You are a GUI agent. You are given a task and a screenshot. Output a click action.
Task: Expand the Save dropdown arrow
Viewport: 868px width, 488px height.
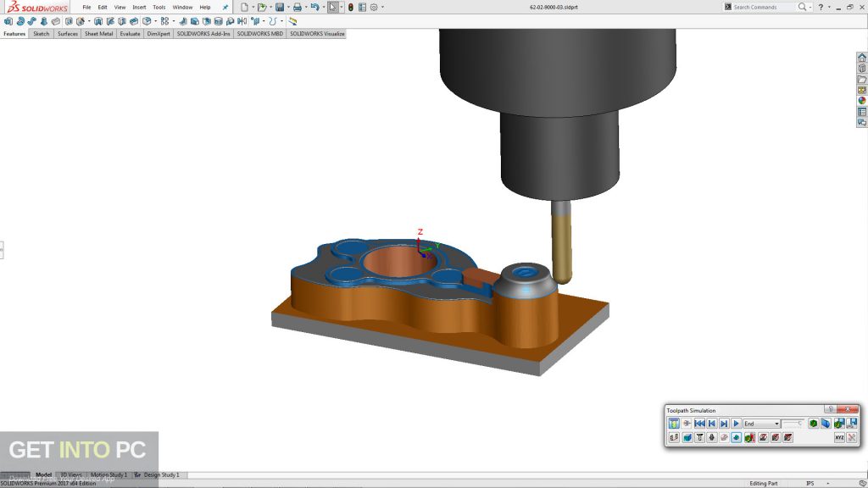tap(288, 7)
